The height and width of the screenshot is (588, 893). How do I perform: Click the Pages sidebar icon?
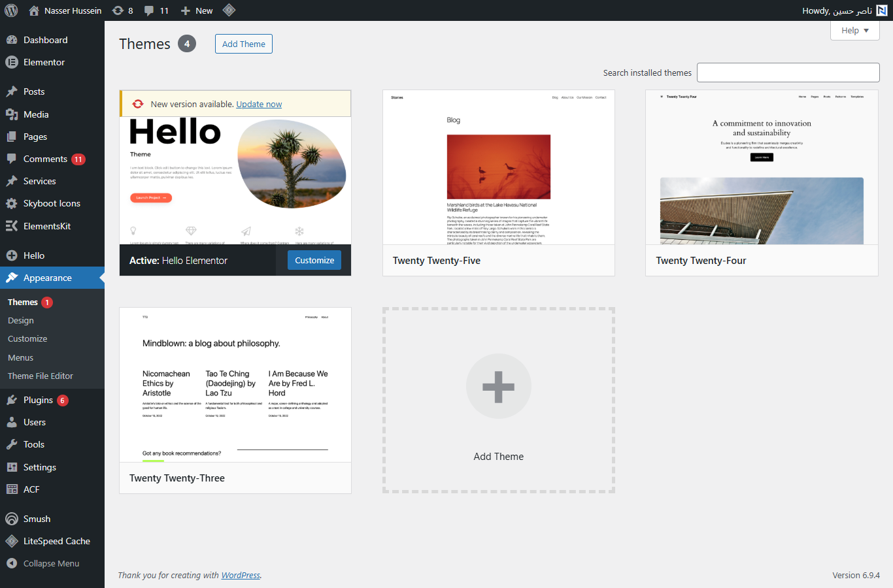tap(12, 137)
